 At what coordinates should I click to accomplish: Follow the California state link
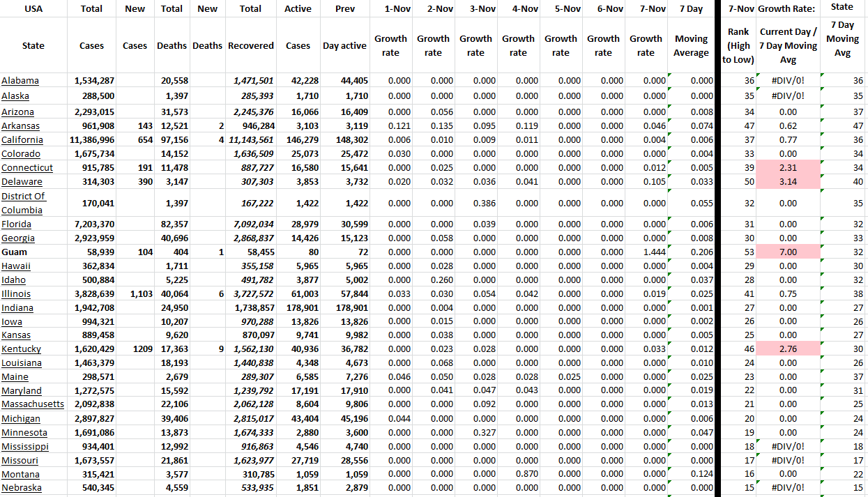click(x=22, y=139)
